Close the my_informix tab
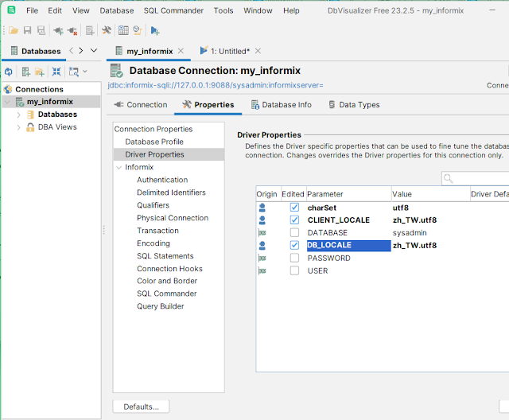 [x=181, y=51]
